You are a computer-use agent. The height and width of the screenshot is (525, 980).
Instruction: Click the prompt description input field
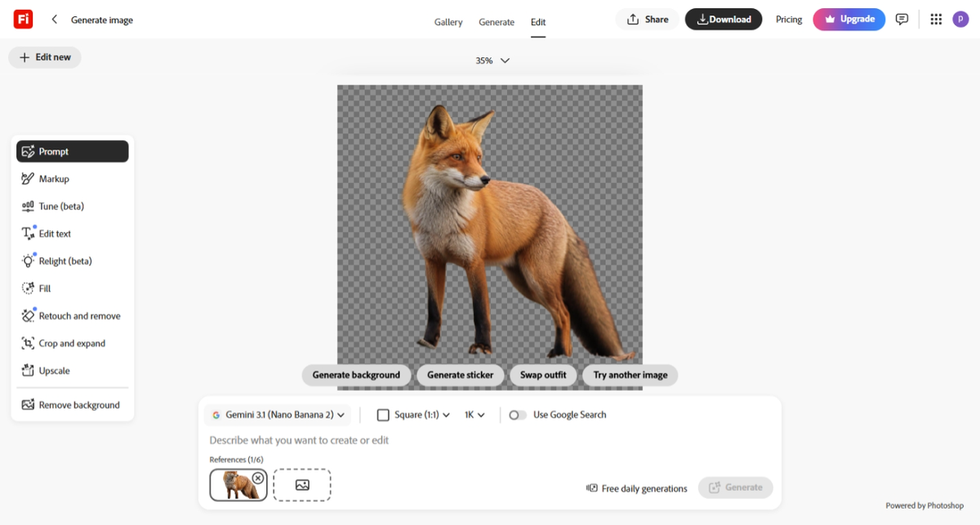click(x=490, y=440)
